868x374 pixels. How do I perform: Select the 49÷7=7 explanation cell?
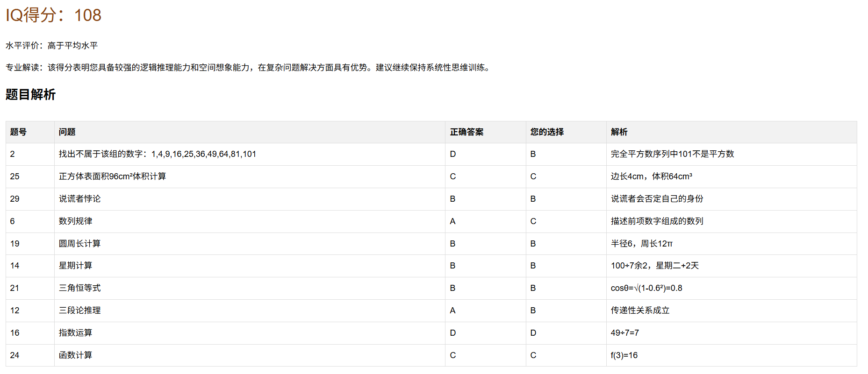624,333
